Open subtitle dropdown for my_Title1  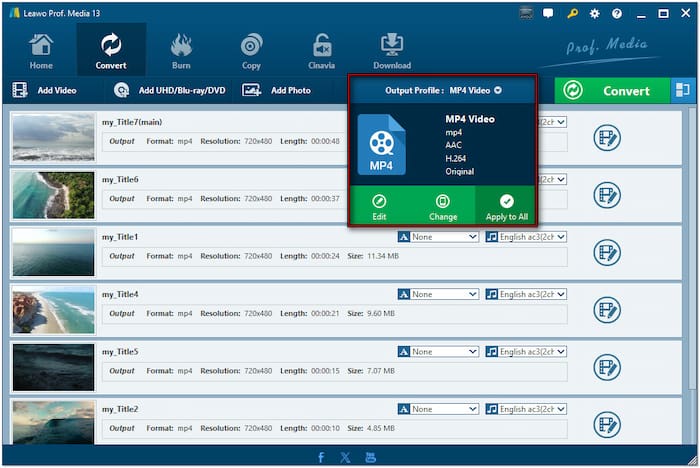pyautogui.click(x=438, y=237)
